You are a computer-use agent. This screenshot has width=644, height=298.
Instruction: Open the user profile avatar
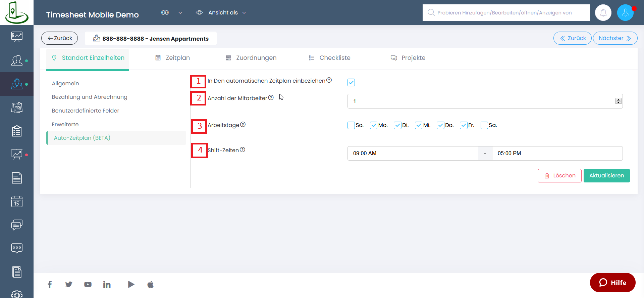[x=625, y=13]
